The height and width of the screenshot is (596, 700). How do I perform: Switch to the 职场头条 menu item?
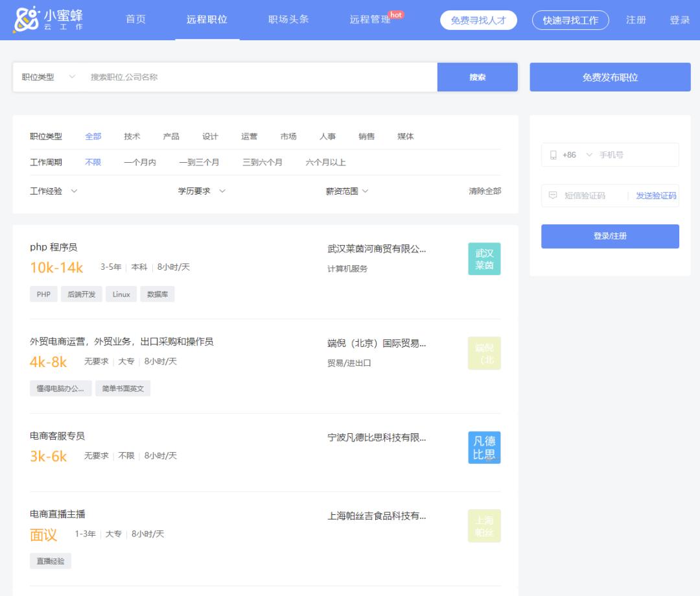pyautogui.click(x=287, y=19)
